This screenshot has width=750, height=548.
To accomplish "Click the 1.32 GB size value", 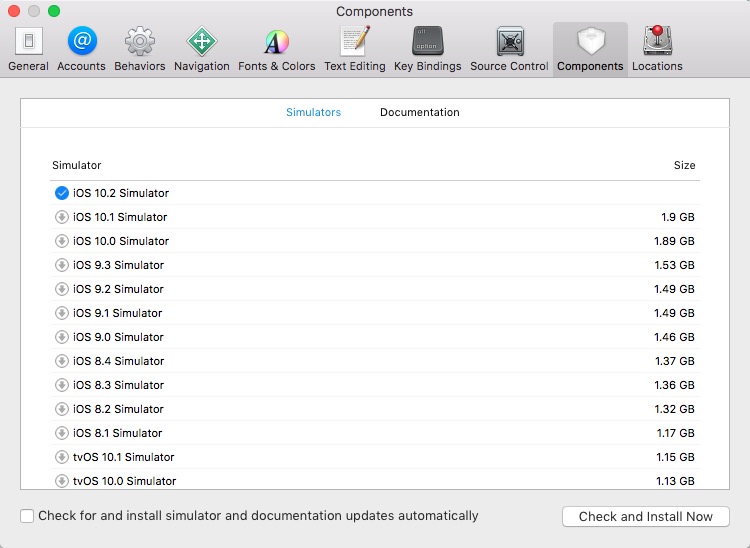I will 674,409.
